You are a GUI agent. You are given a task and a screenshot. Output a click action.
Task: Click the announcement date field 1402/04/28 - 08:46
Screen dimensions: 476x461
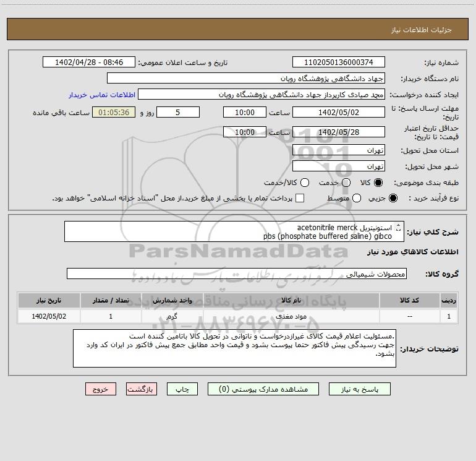[x=89, y=62]
